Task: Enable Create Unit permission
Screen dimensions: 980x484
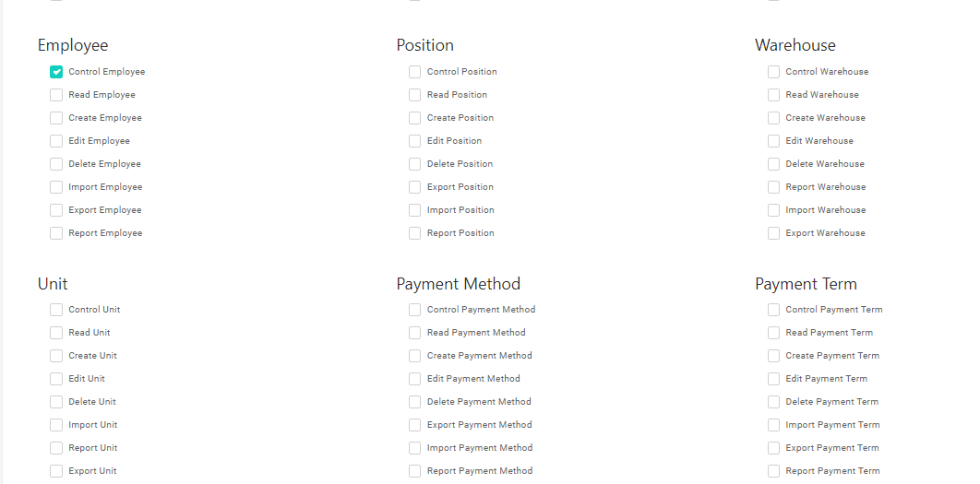Action: click(x=56, y=356)
